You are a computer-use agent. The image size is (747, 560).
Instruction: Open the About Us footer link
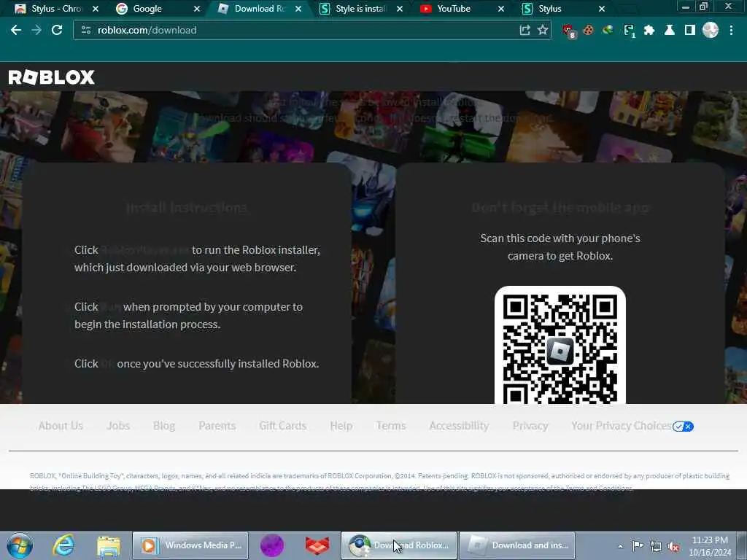61,426
